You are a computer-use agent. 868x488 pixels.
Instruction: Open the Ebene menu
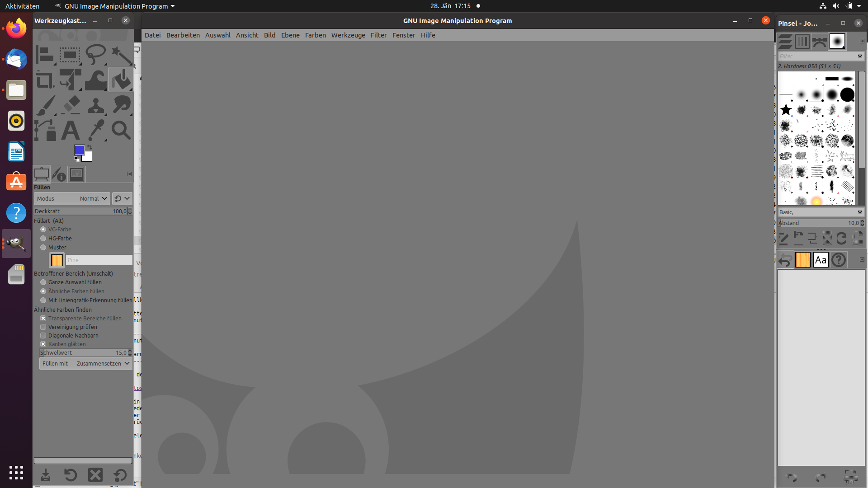point(290,35)
